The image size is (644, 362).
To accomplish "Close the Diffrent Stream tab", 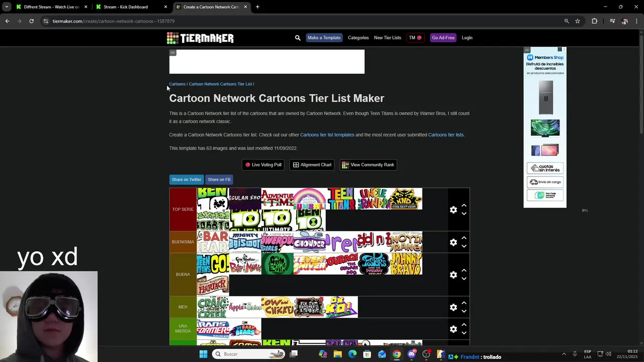I will [86, 7].
